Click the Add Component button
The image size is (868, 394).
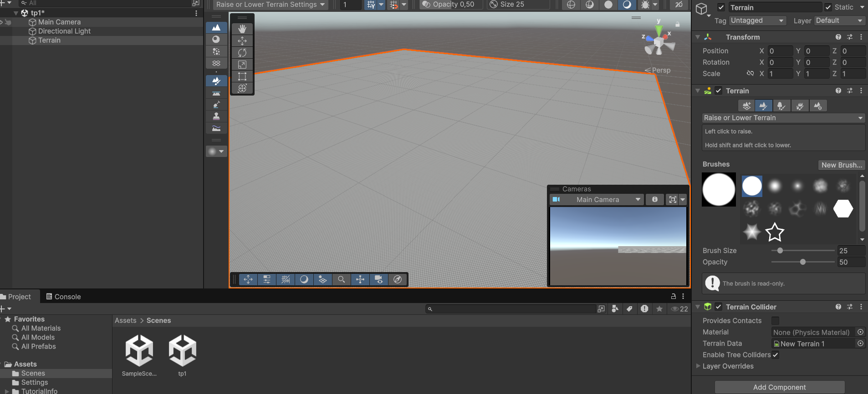pos(779,387)
